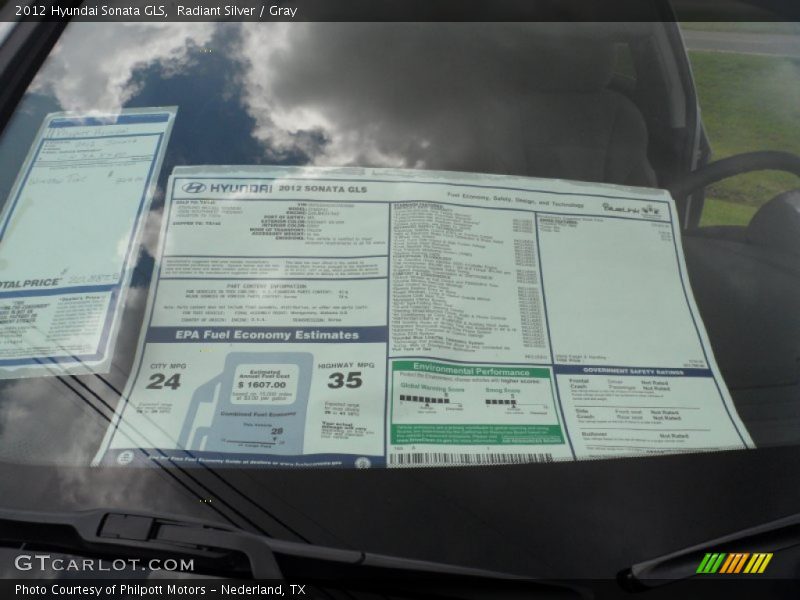Click "Fuel Economy, Safety, Design, and Technology" tagline
This screenshot has height=600, width=800.
coord(515,200)
